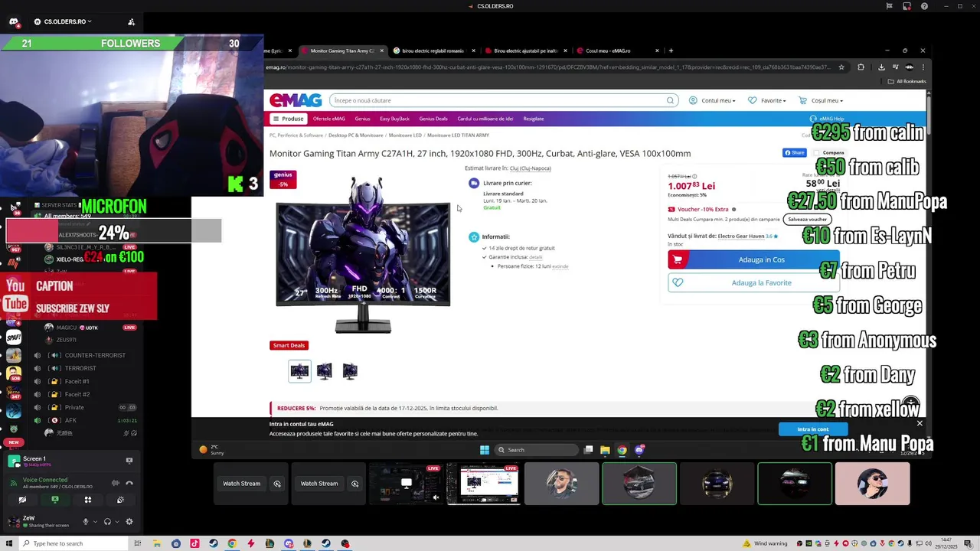Stop streaming Screen 1 icon
This screenshot has width=980, height=551.
129,461
